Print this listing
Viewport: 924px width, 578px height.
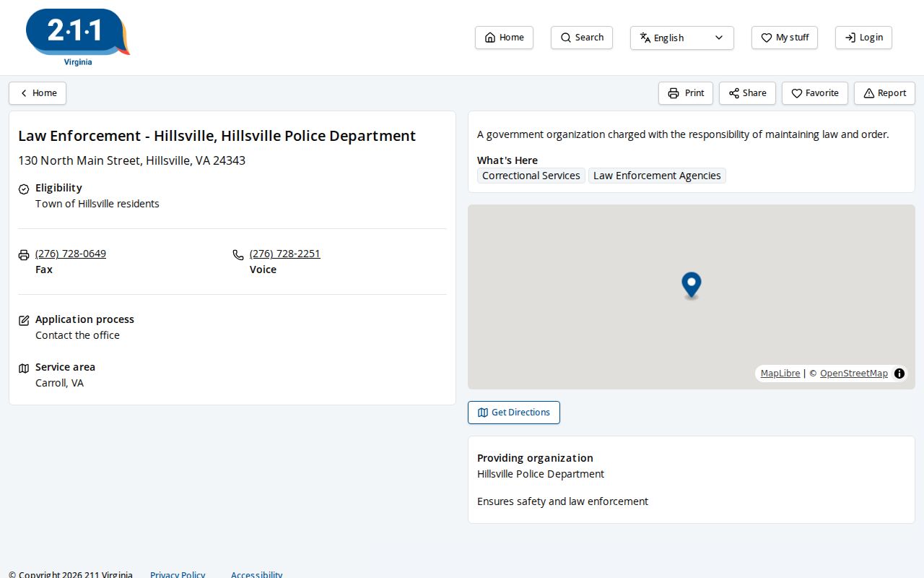click(x=686, y=93)
